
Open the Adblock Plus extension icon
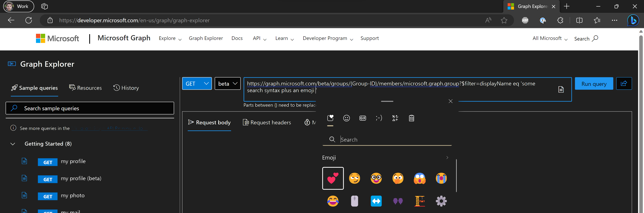pyautogui.click(x=525, y=20)
